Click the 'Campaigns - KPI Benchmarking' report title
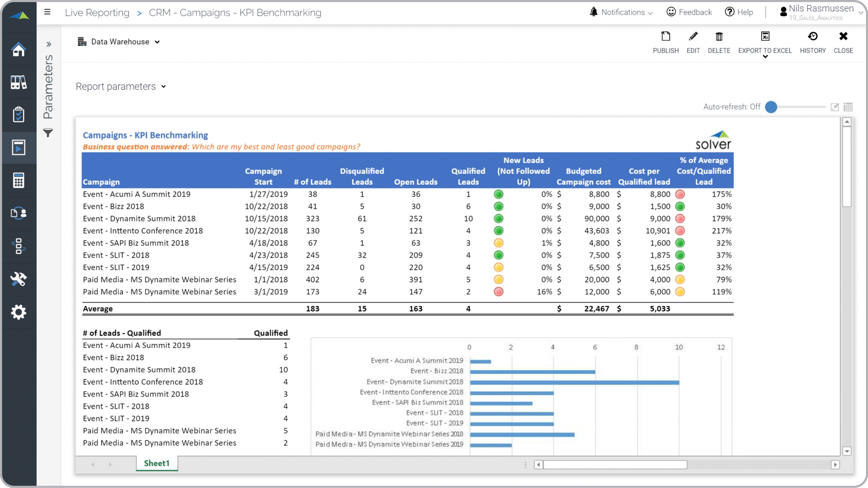The height and width of the screenshot is (488, 868). point(145,135)
